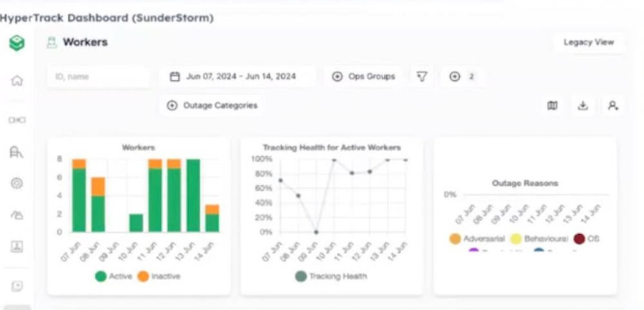Screen dimensions: 644x310
Task: Click the orange Inactive legend swatch
Action: tap(143, 277)
